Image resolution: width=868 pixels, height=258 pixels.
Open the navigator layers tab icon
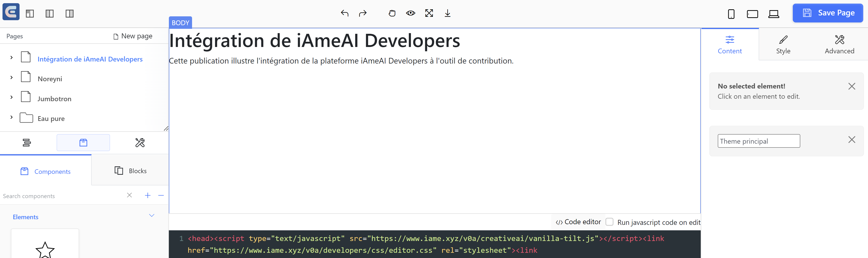[x=27, y=143]
